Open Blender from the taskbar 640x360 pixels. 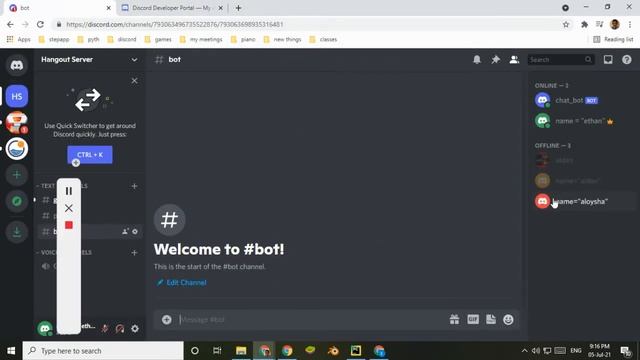point(333,351)
